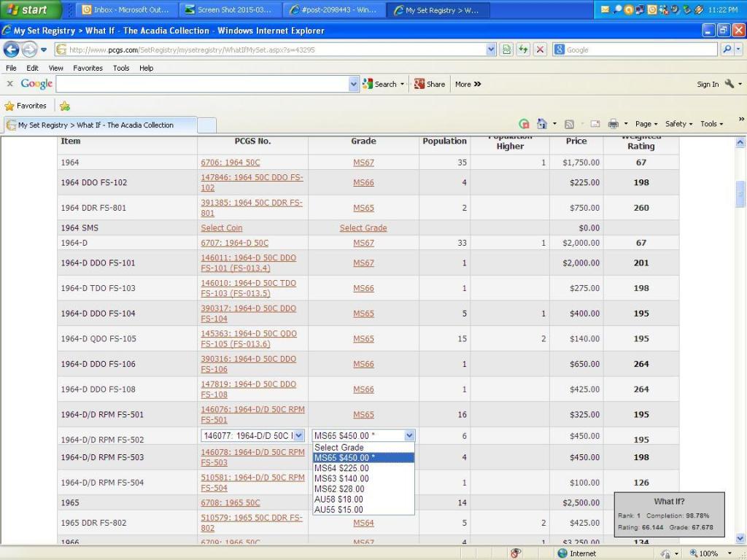The width and height of the screenshot is (747, 560).
Task: Click the vertical scrollbar up arrow
Action: 740,142
